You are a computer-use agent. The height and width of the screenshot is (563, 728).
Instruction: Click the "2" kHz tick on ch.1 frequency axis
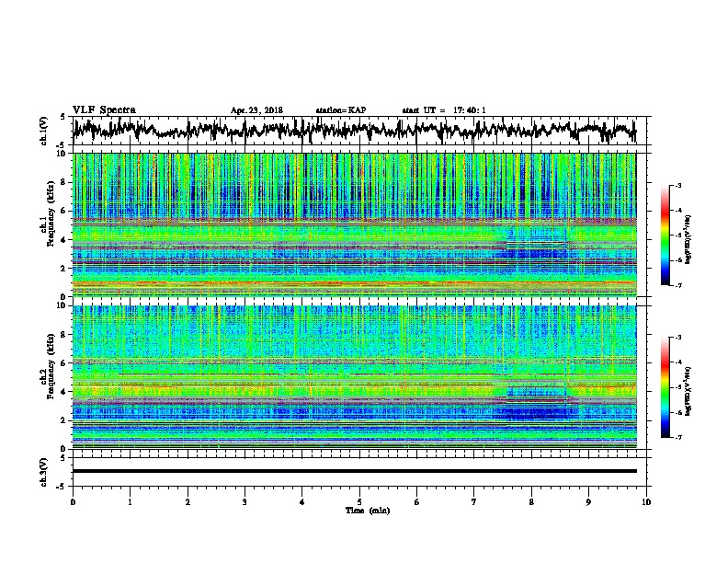[x=63, y=268]
